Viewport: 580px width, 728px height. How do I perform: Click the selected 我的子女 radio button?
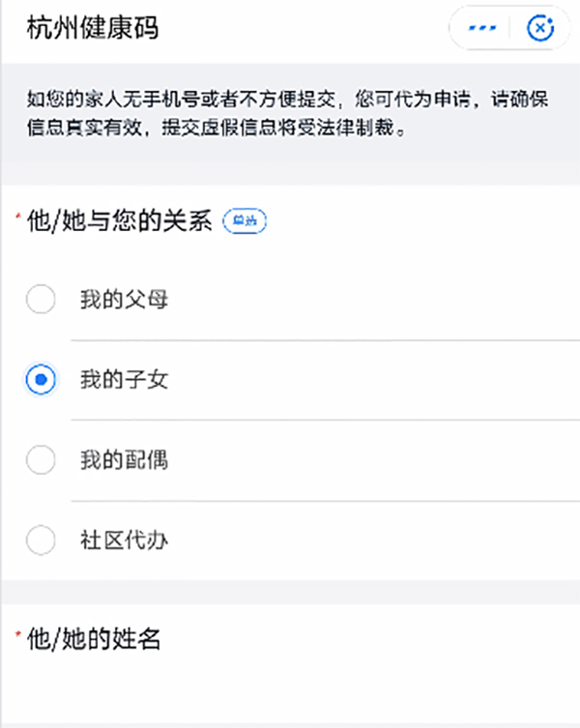point(41,379)
